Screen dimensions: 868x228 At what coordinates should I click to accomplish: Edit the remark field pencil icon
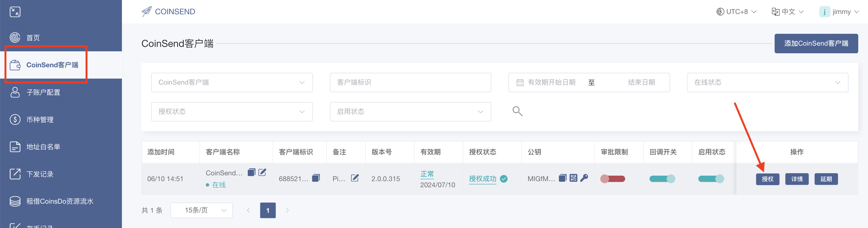click(x=354, y=178)
